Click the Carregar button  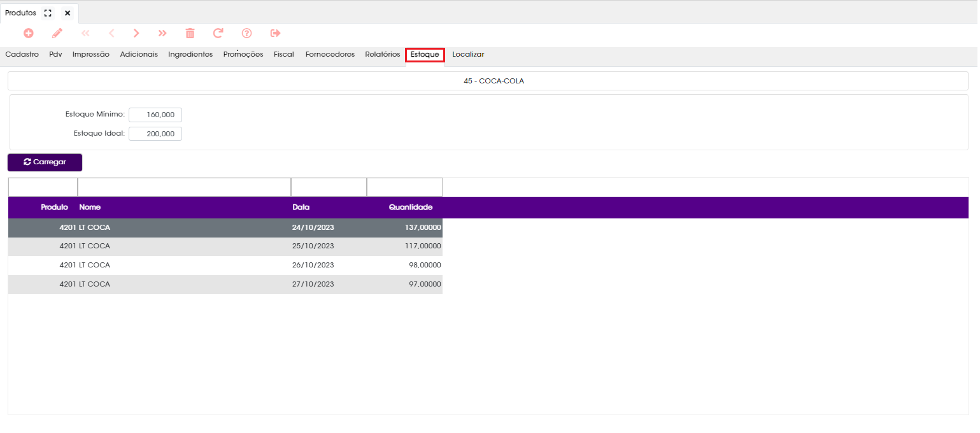(x=45, y=162)
